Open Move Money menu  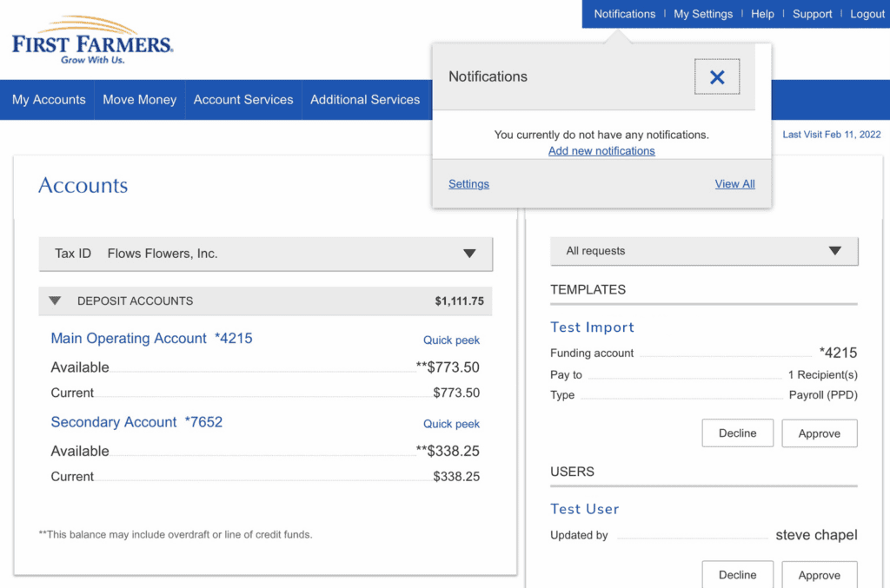tap(140, 100)
